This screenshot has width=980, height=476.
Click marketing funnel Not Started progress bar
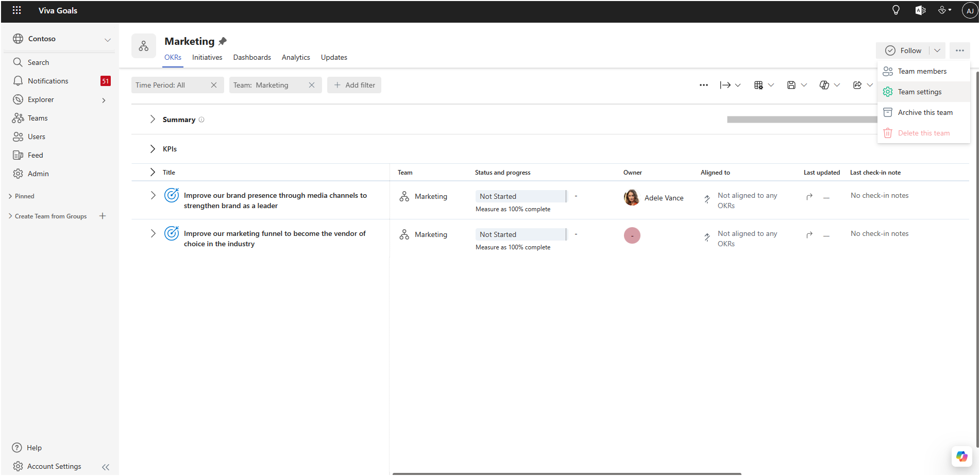(521, 234)
